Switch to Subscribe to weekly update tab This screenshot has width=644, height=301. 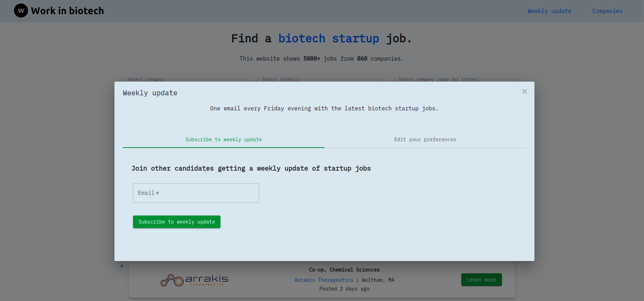(x=224, y=139)
